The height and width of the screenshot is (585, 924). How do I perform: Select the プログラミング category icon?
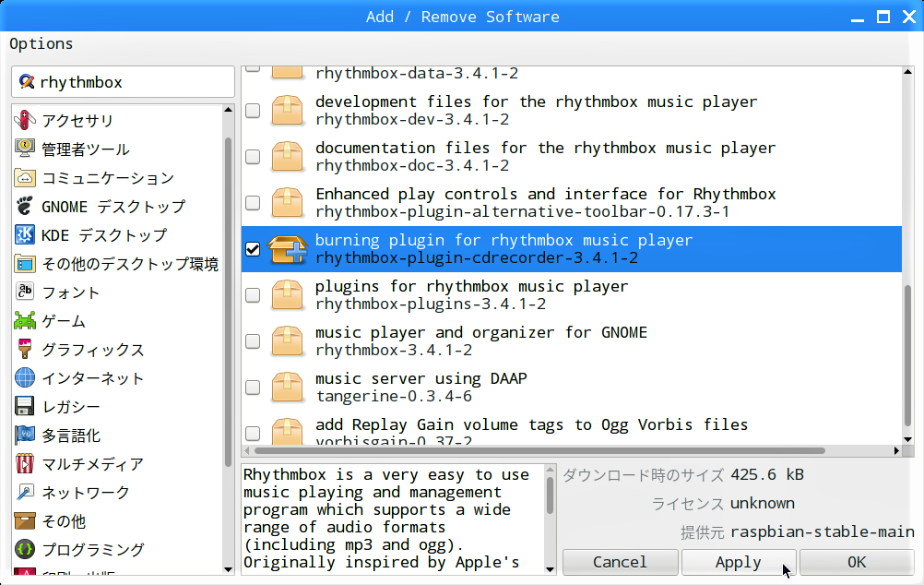tap(25, 550)
